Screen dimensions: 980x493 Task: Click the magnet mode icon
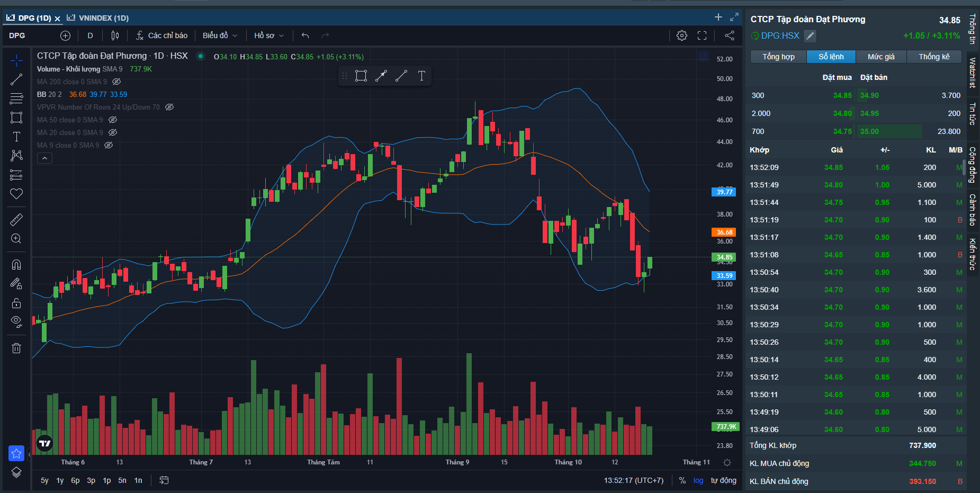16,264
